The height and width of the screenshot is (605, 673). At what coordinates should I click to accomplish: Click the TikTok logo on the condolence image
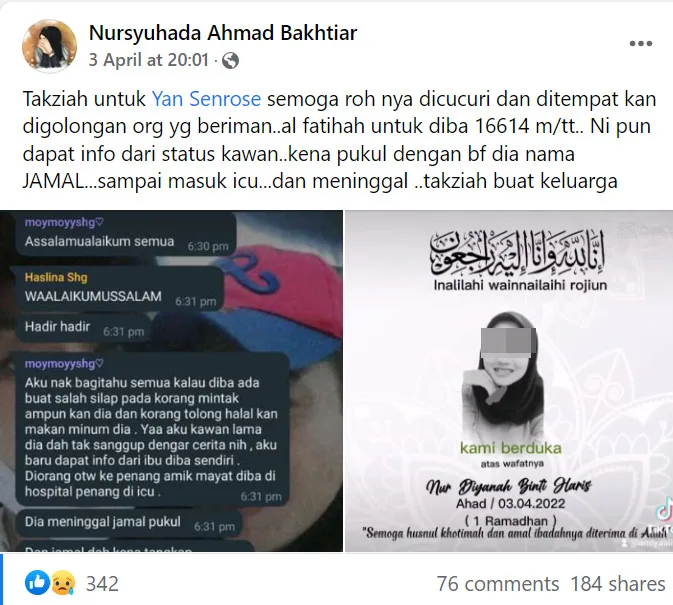pos(664,511)
